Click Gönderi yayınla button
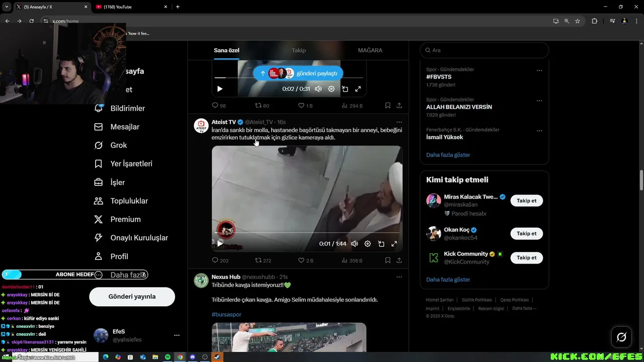 (x=132, y=297)
